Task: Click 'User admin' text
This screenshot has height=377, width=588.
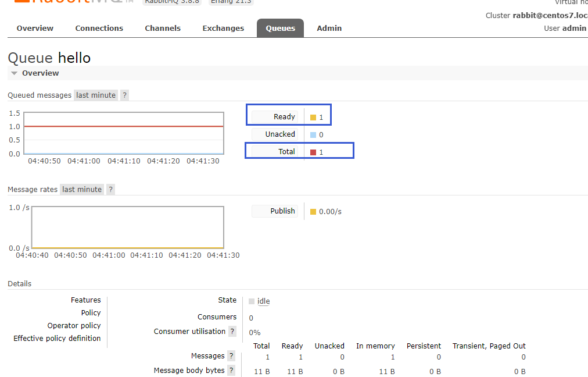Action: point(565,28)
